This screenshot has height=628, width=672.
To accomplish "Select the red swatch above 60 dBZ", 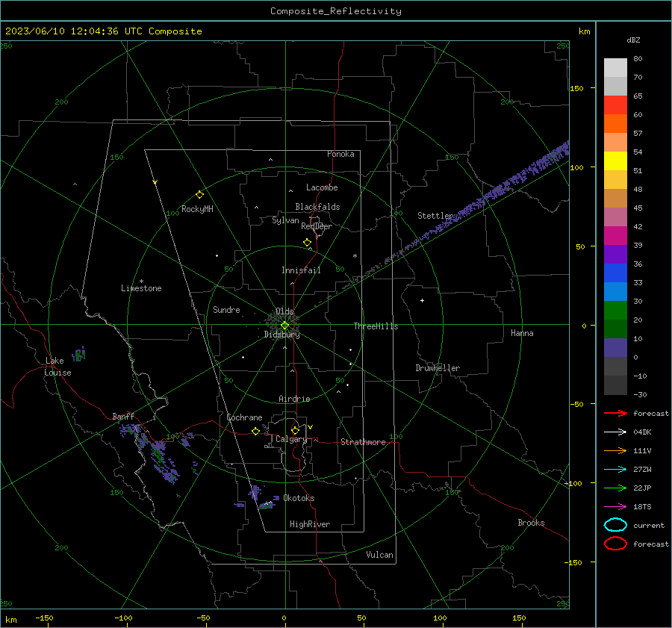I will point(615,105).
